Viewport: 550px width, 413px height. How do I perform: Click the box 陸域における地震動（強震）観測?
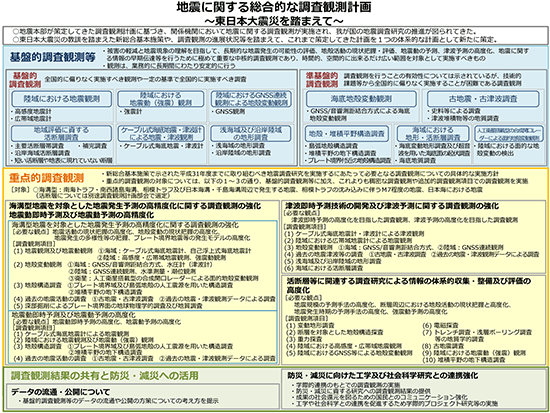coord(161,99)
